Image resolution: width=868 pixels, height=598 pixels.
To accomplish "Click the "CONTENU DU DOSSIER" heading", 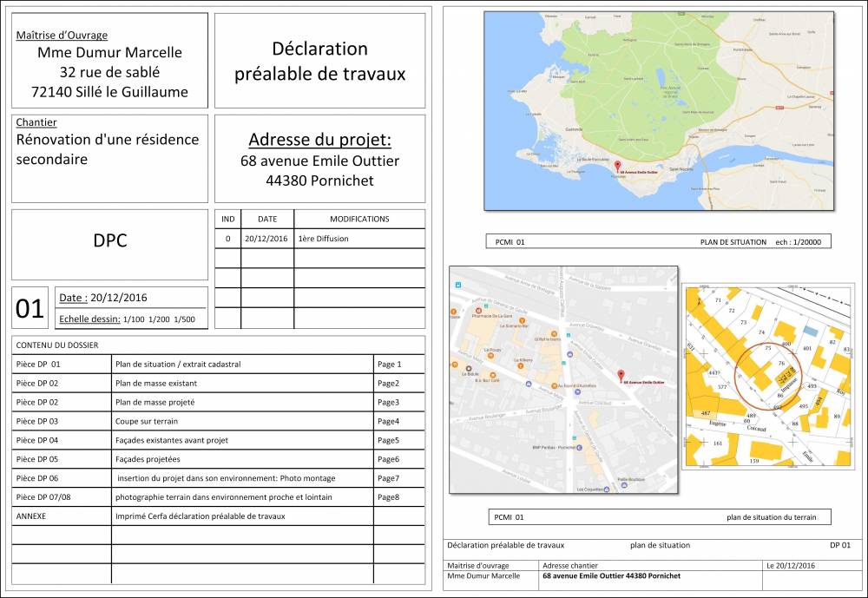I will 57,345.
